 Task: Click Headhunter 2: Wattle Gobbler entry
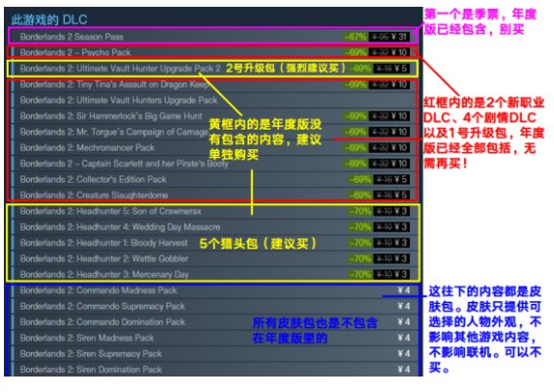(214, 258)
